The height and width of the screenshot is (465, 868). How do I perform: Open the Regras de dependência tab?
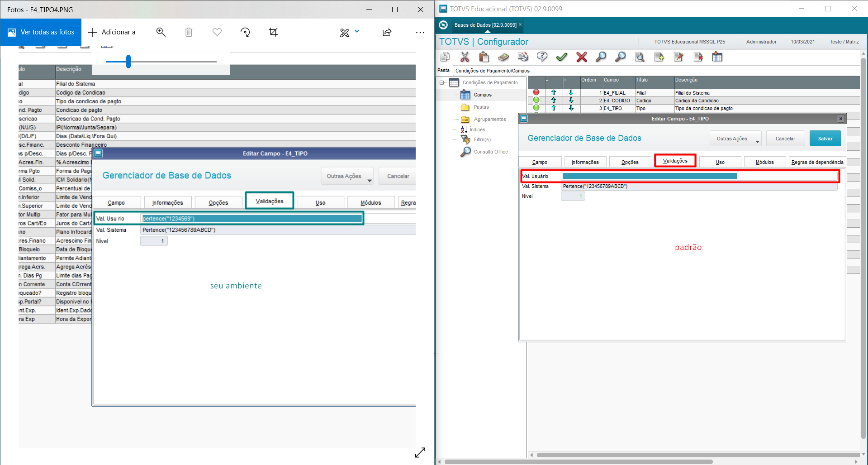click(817, 162)
